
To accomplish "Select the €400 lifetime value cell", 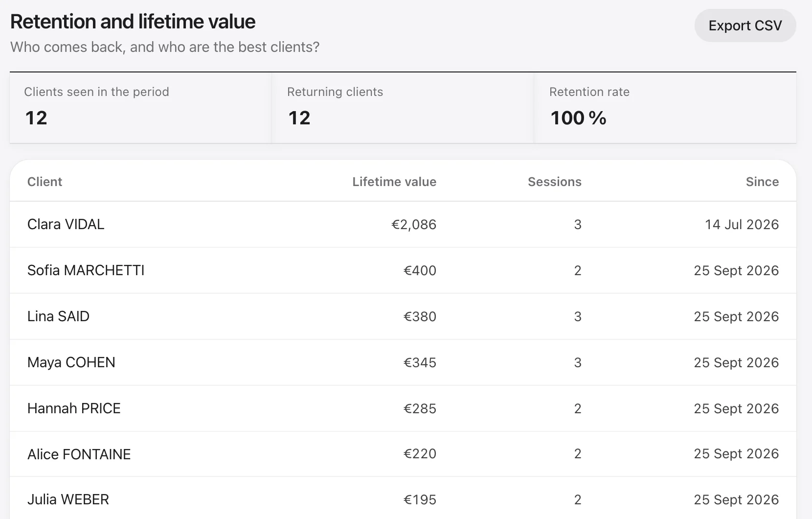I will [420, 270].
